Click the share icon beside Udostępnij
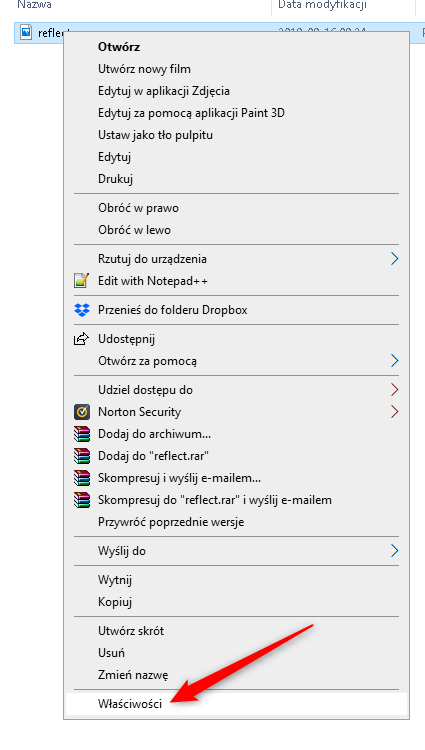This screenshot has width=425, height=750. (81, 339)
